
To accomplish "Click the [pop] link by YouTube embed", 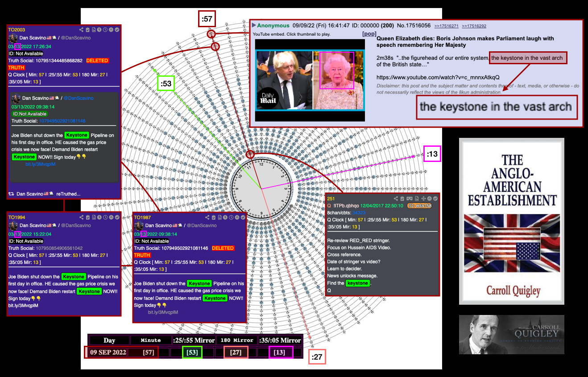I will click(369, 34).
